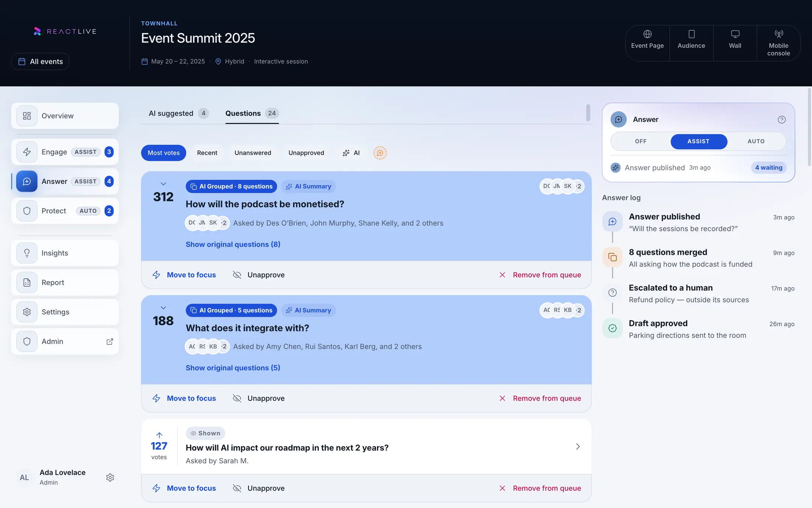Click the Answer chat icon in sidebar

click(27, 181)
